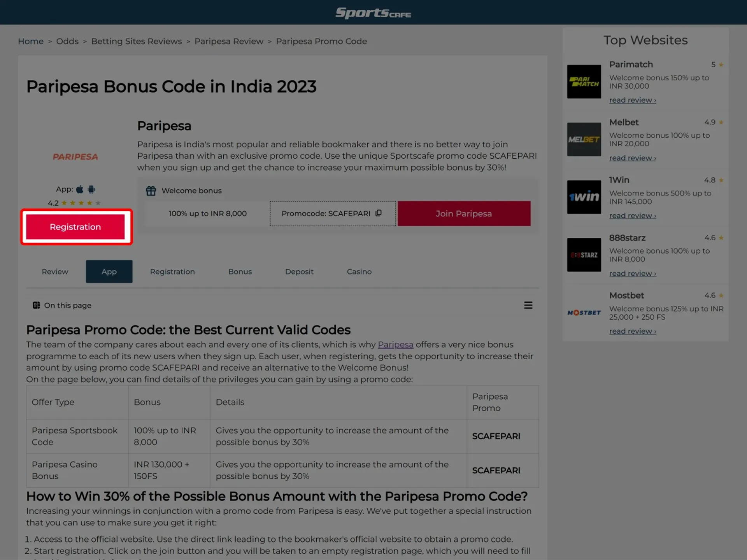747x560 pixels.
Task: Select the App tab
Action: [x=109, y=271]
